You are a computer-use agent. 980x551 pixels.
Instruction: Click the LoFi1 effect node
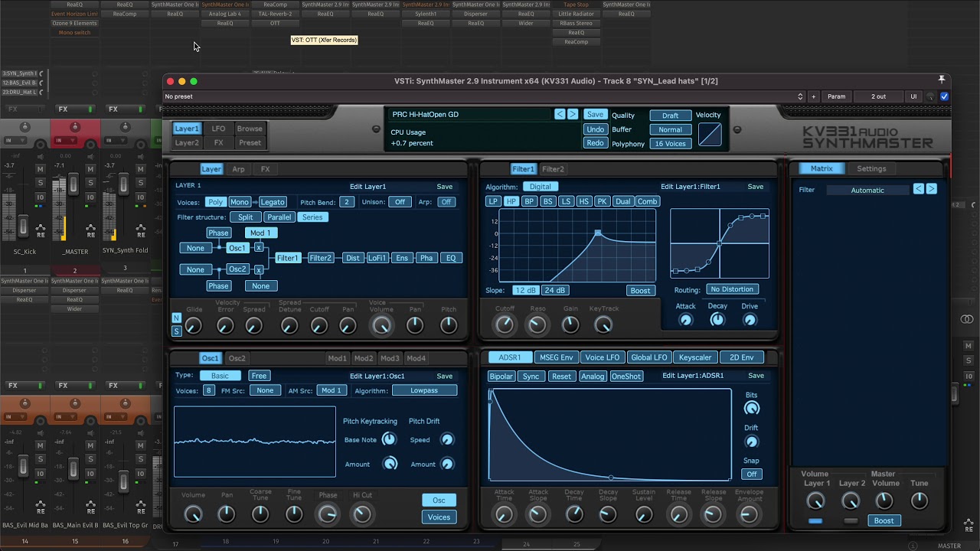[x=377, y=258]
